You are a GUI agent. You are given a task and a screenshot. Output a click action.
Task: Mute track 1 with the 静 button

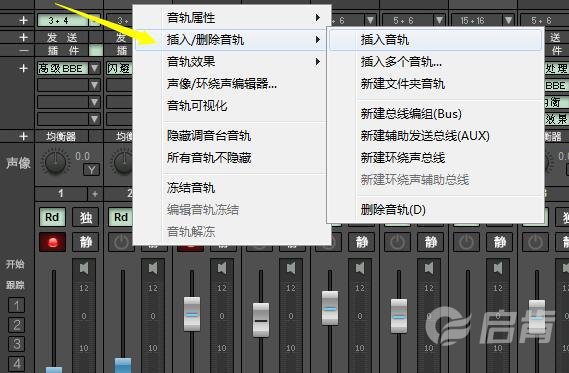pos(86,242)
